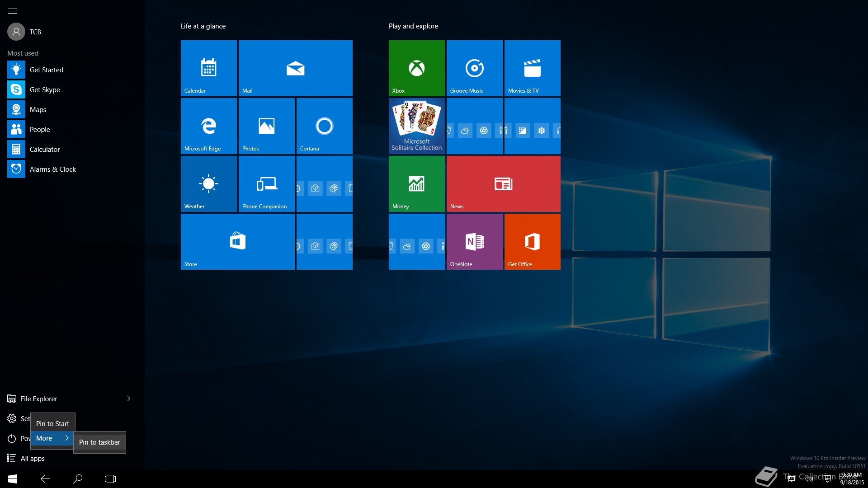Click the Life at a glance group header
This screenshot has width=868, height=488.
point(203,26)
